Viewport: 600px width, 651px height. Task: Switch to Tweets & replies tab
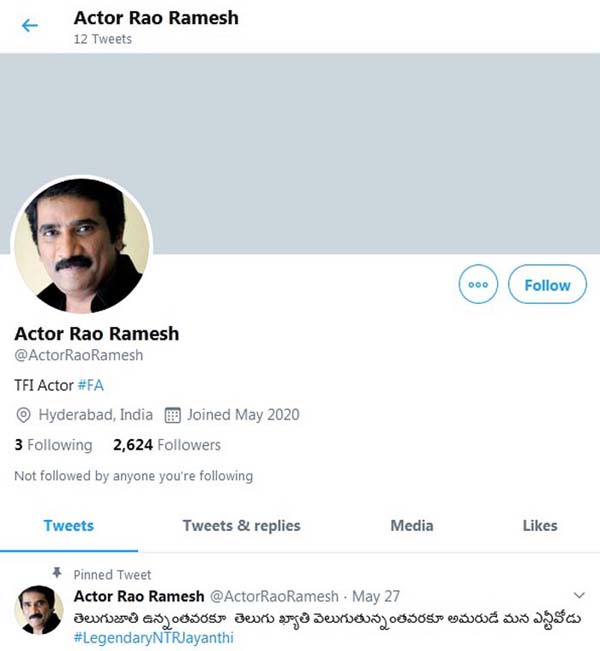pyautogui.click(x=241, y=526)
